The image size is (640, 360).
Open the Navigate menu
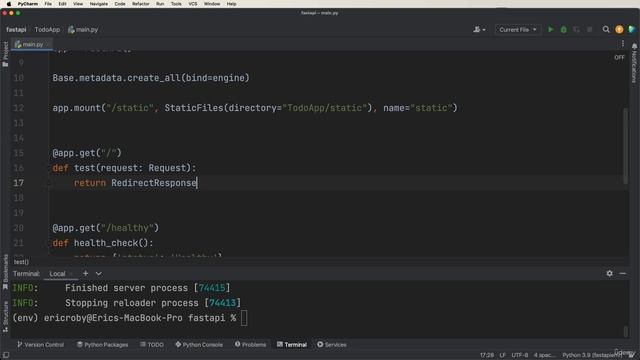point(99,4)
